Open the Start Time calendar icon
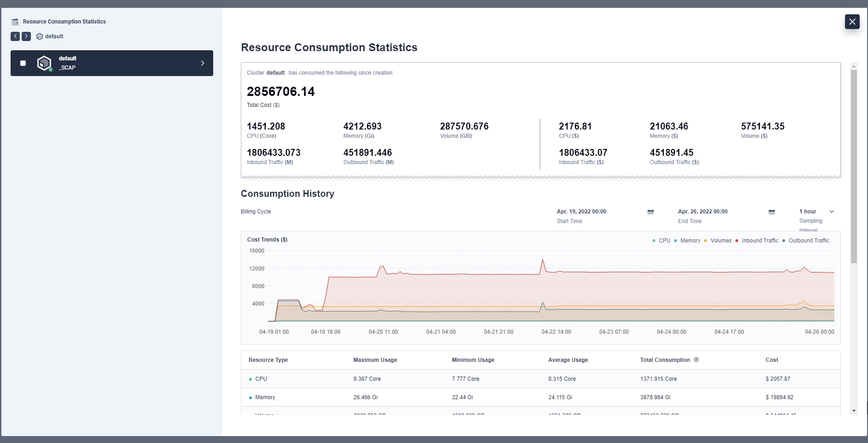This screenshot has height=443, width=868. pyautogui.click(x=651, y=212)
